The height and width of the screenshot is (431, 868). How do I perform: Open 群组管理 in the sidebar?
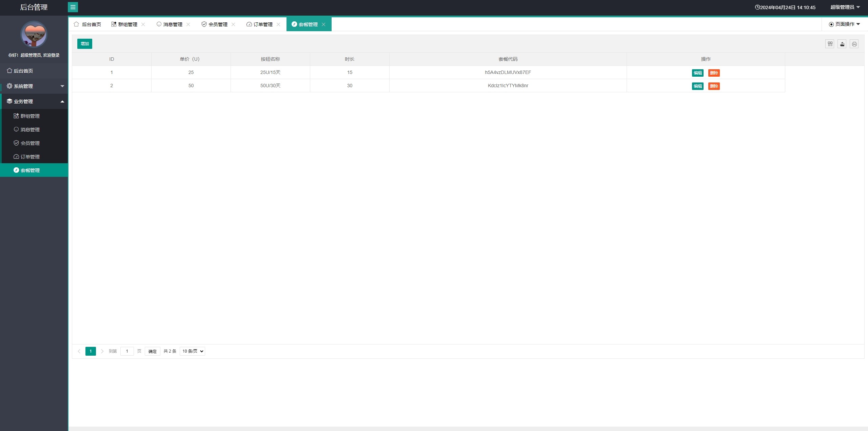[x=34, y=116]
